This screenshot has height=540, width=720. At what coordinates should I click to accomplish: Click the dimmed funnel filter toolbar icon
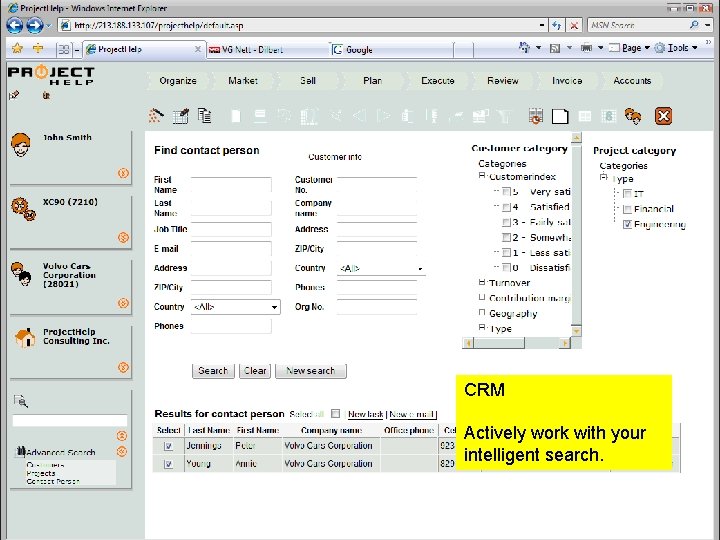[505, 116]
